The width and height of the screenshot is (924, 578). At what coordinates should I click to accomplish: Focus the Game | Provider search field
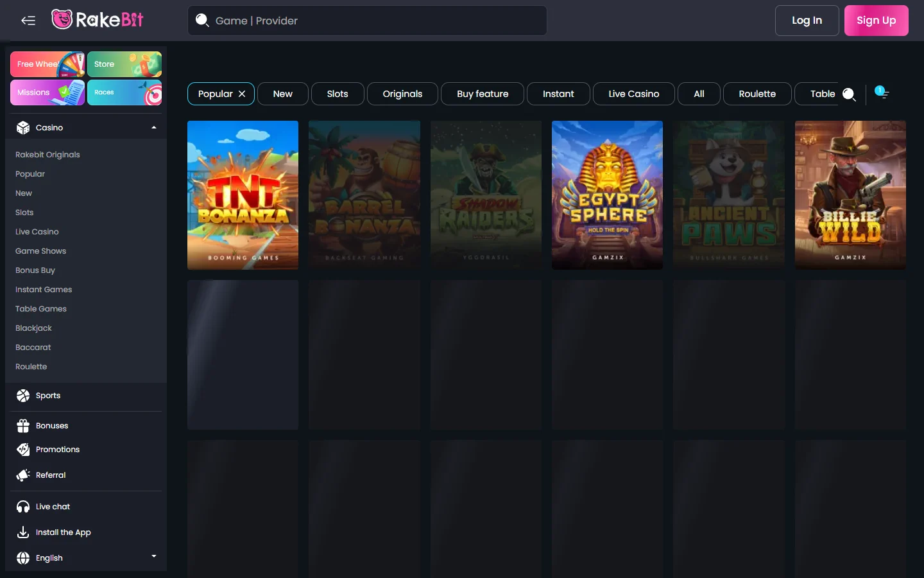(x=367, y=21)
